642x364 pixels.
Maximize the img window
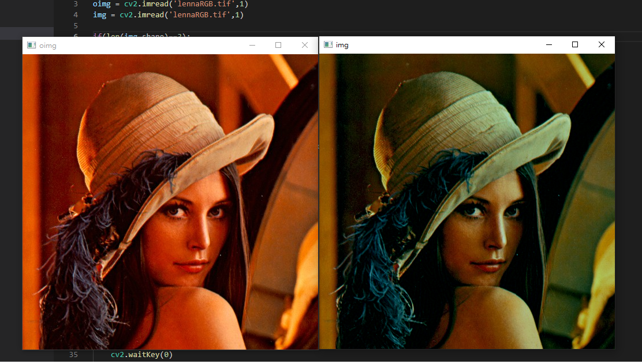[x=575, y=44]
